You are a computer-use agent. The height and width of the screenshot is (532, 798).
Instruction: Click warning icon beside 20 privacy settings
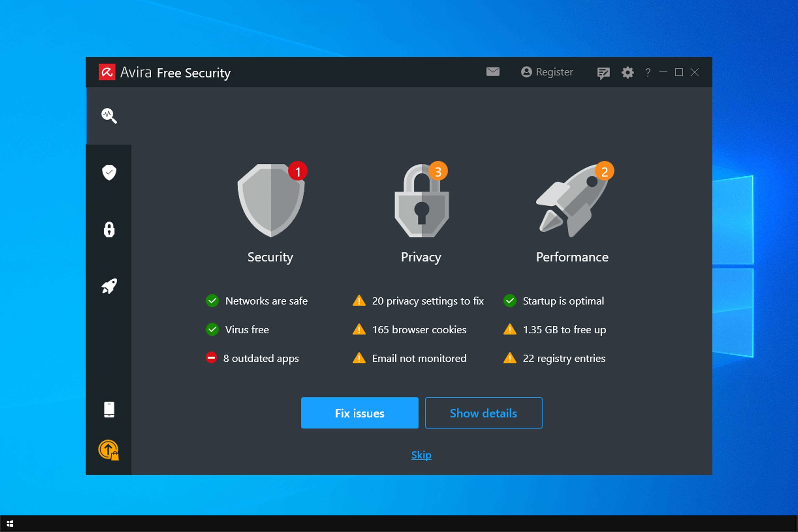(x=359, y=300)
